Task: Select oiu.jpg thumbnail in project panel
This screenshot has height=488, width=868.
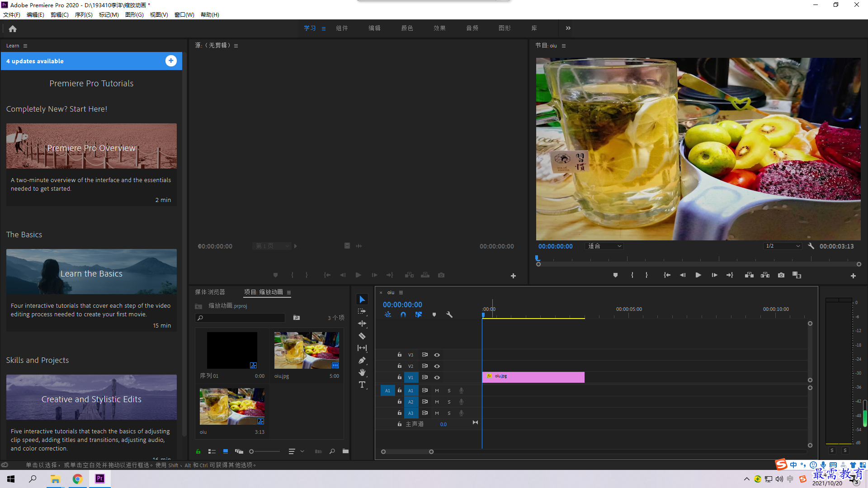Action: coord(307,351)
